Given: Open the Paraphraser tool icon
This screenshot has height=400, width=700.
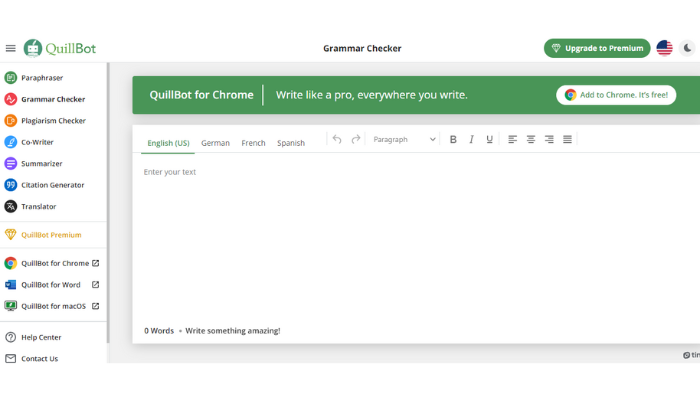Looking at the screenshot, I should (10, 78).
